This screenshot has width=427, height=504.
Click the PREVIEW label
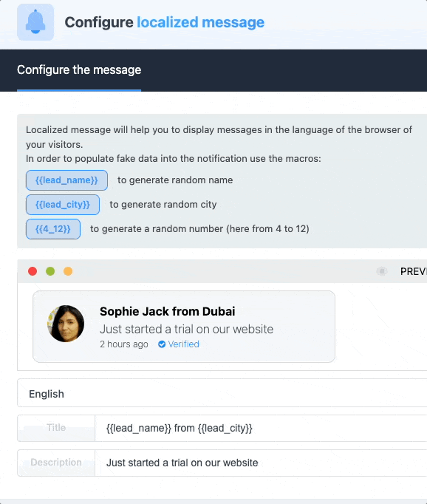pyautogui.click(x=414, y=271)
